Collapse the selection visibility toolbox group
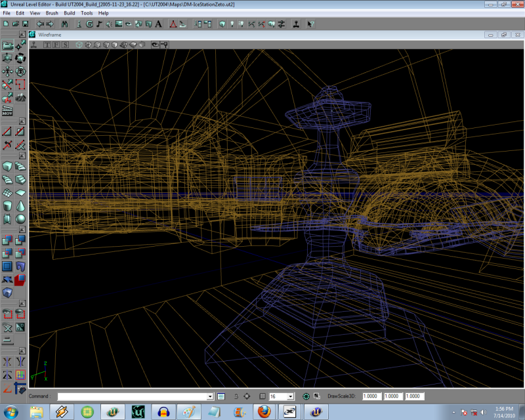 pos(22,303)
